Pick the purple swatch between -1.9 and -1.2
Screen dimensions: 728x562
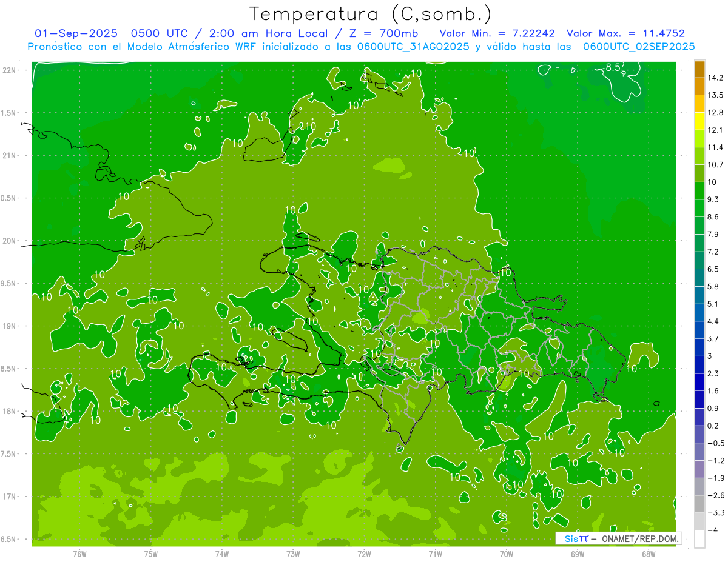click(699, 469)
